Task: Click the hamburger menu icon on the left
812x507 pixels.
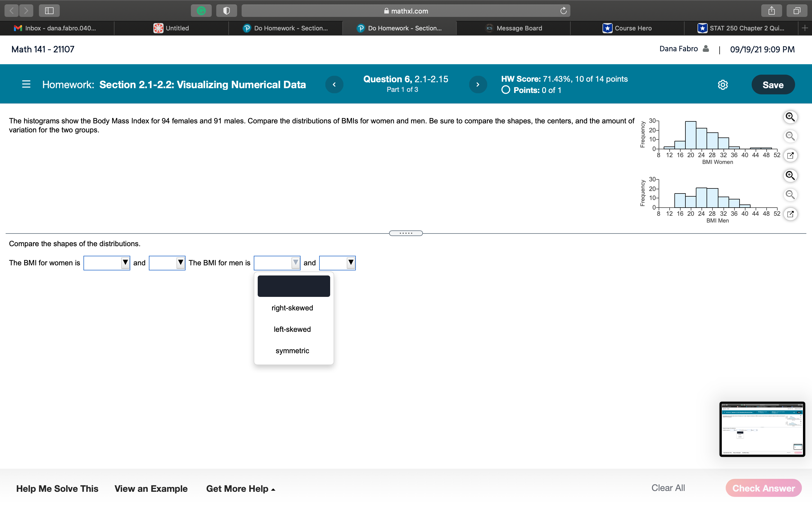Action: click(x=25, y=84)
